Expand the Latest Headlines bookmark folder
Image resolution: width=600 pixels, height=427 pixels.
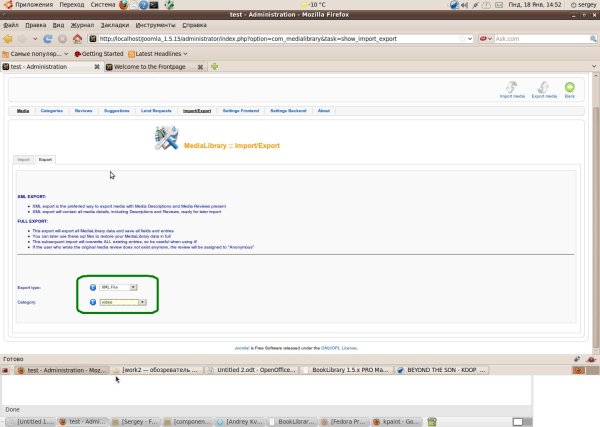point(158,54)
